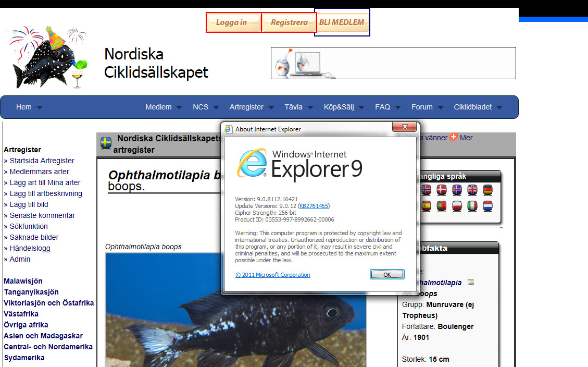Open Senaste kommentar link

(x=42, y=215)
